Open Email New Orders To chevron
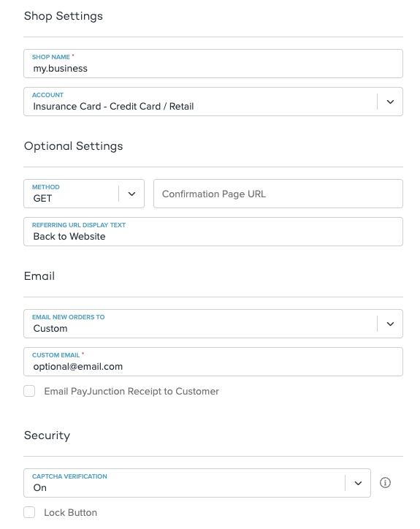 390,324
